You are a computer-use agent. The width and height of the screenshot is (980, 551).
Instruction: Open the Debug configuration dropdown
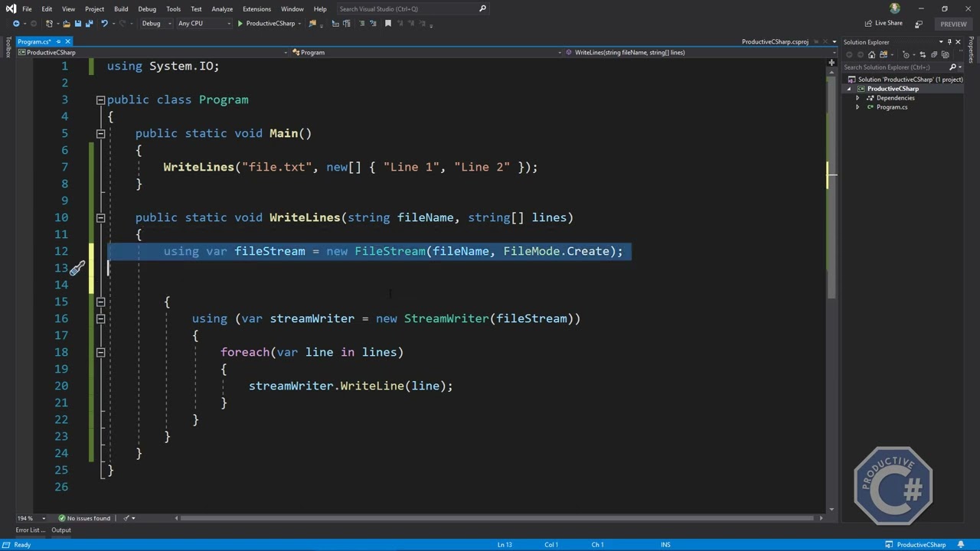tap(156, 24)
